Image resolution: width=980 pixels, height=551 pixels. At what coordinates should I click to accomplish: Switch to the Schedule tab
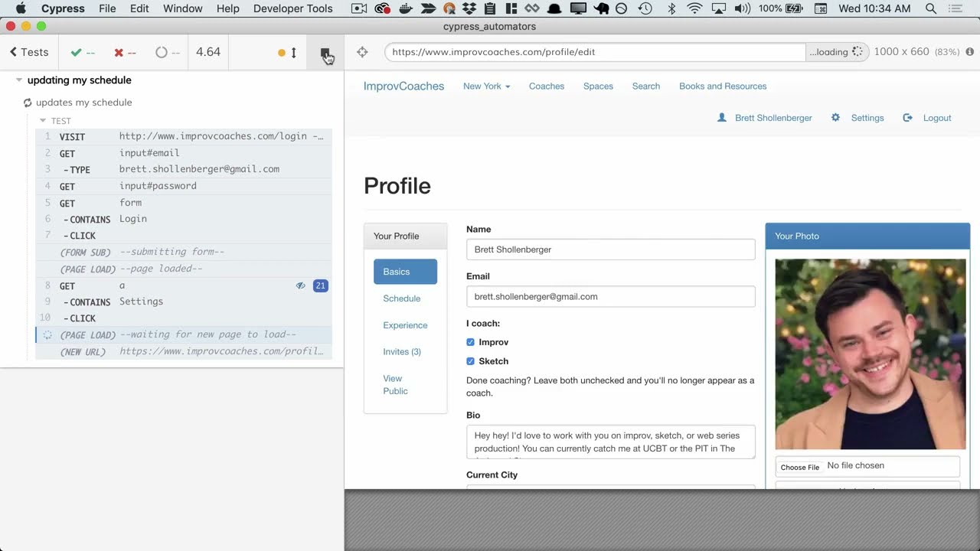click(402, 298)
